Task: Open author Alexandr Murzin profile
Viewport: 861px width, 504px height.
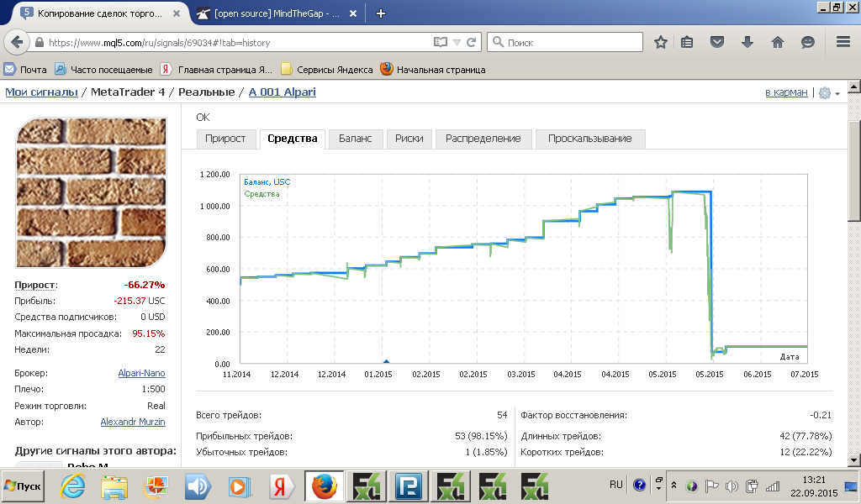Action: tap(133, 422)
